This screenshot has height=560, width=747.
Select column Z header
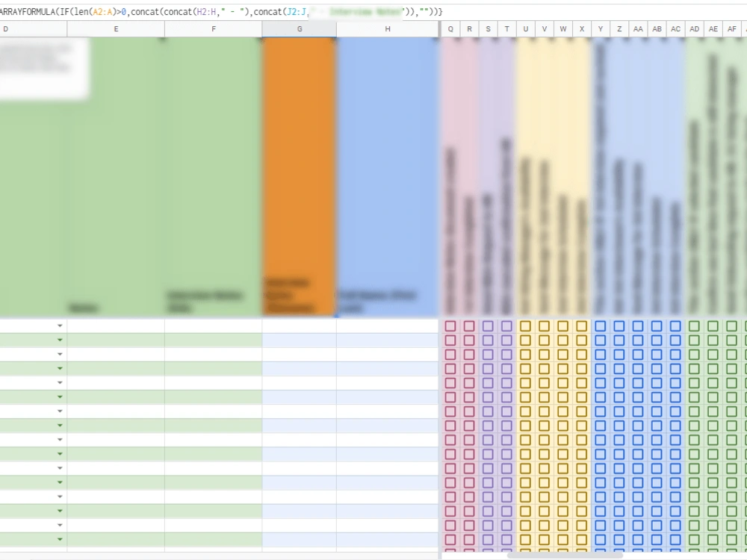[619, 29]
